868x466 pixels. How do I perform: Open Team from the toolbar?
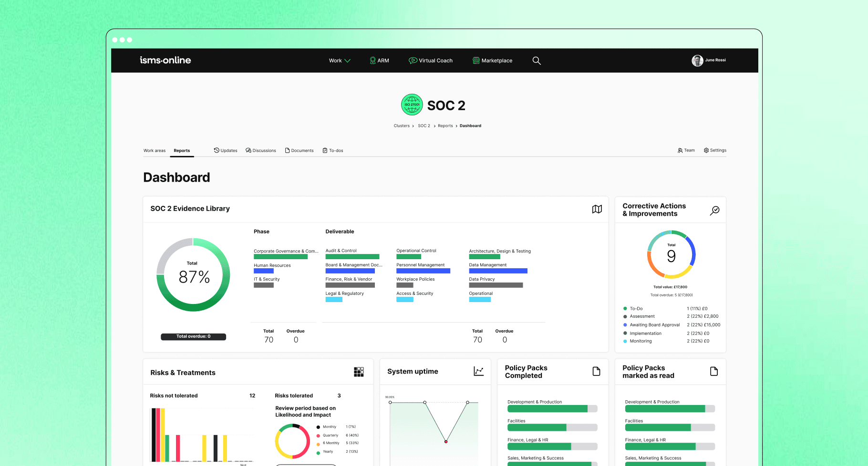coord(686,150)
